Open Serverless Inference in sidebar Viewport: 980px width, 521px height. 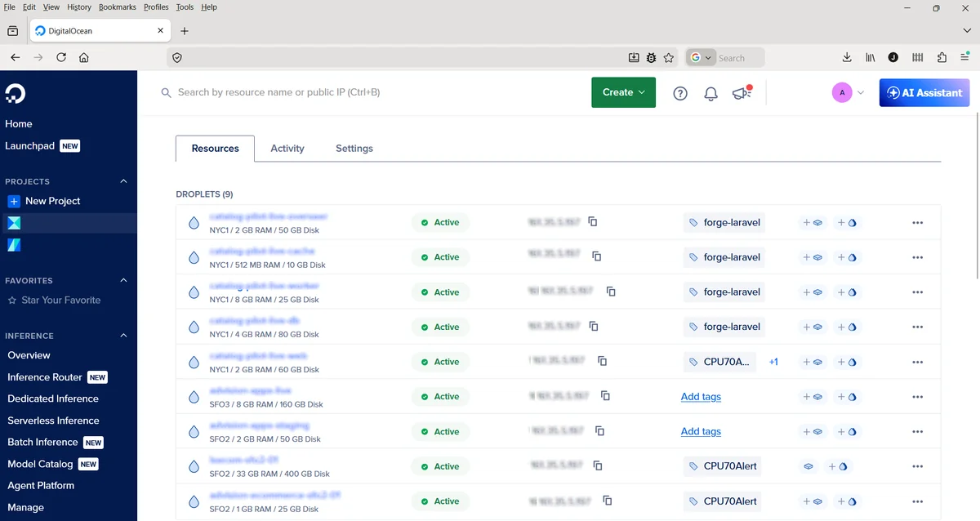[54, 421]
